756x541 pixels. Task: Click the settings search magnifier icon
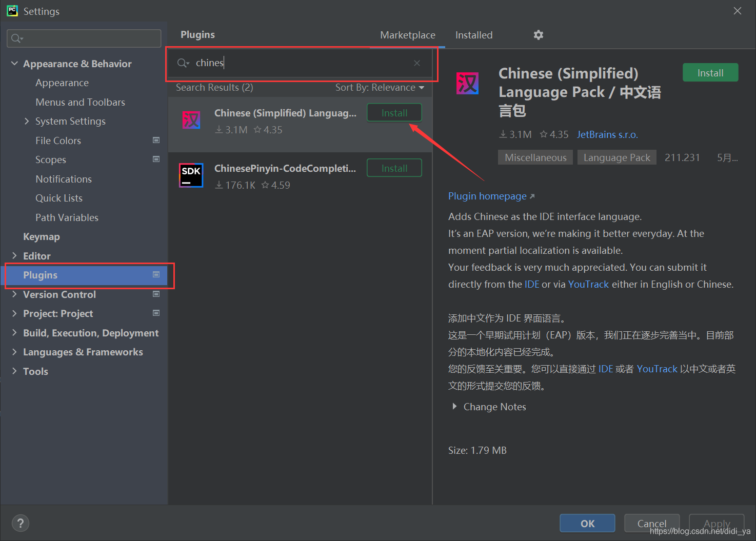click(17, 38)
